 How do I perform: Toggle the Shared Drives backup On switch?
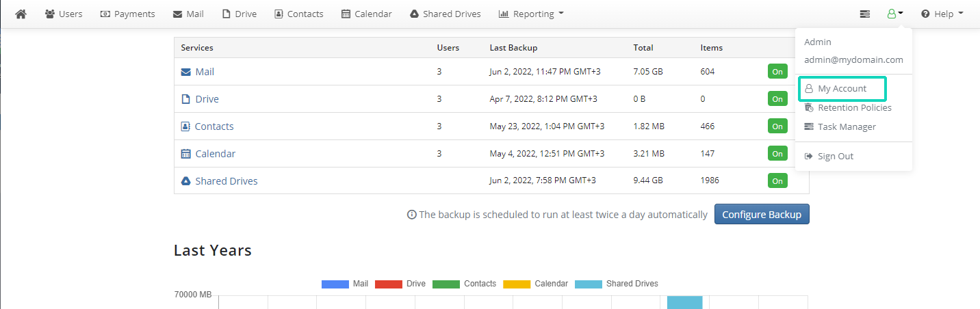click(777, 181)
